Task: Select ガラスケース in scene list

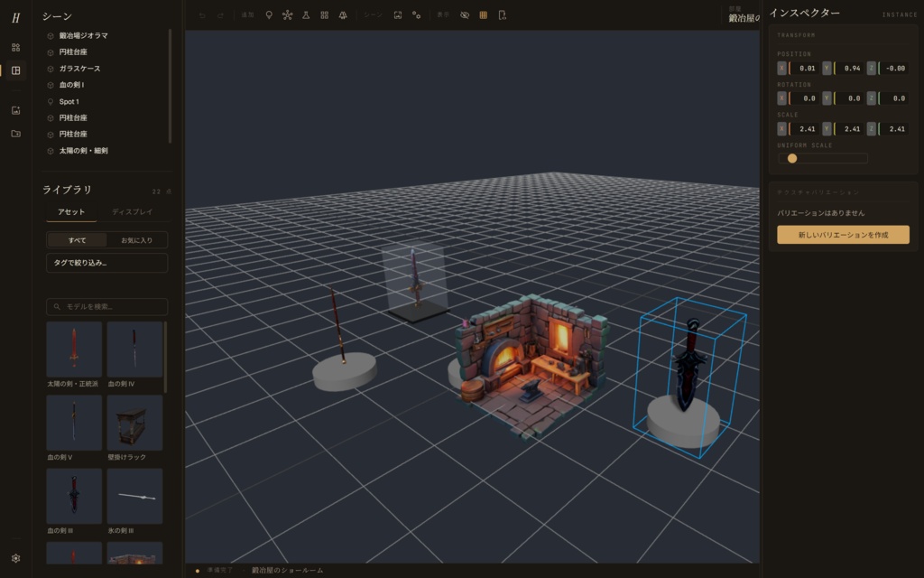Action: (x=79, y=69)
